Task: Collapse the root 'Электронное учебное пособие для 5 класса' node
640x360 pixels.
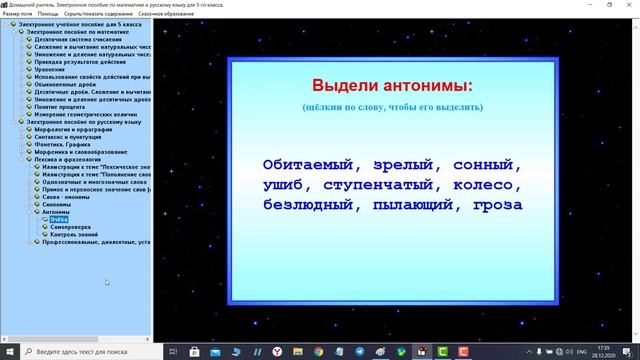Action: click(6, 24)
